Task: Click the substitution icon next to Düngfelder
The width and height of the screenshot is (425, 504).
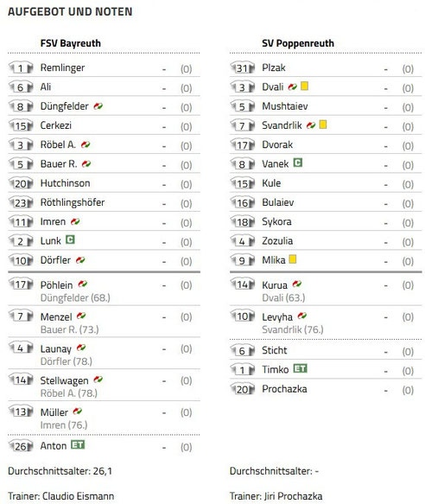Action: click(98, 105)
